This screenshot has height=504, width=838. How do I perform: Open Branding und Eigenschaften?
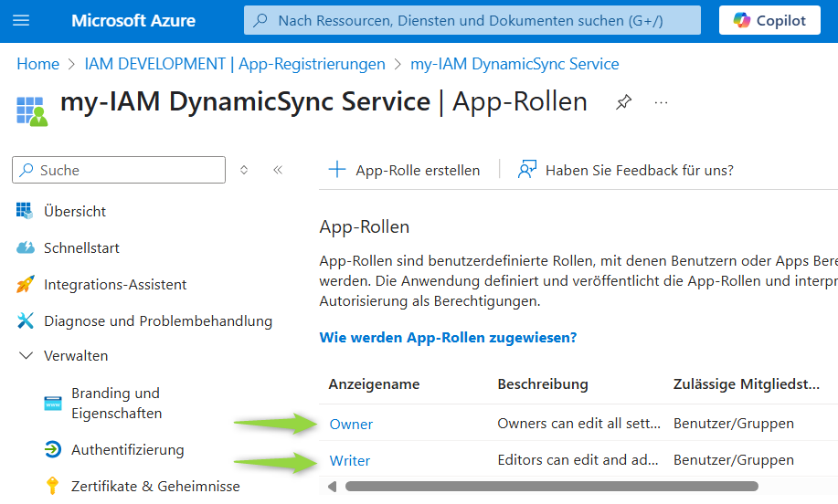[116, 403]
